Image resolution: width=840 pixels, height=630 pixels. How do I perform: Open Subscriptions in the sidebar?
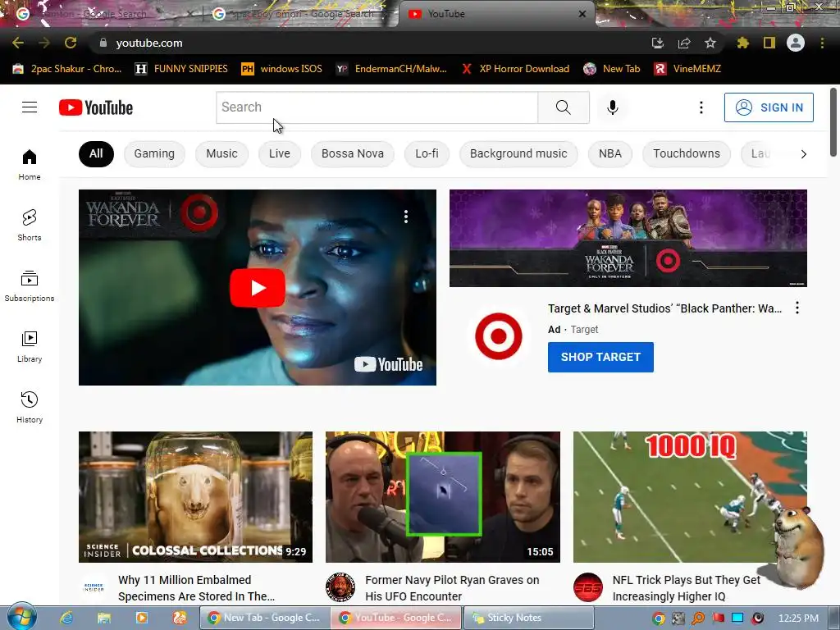[30, 286]
